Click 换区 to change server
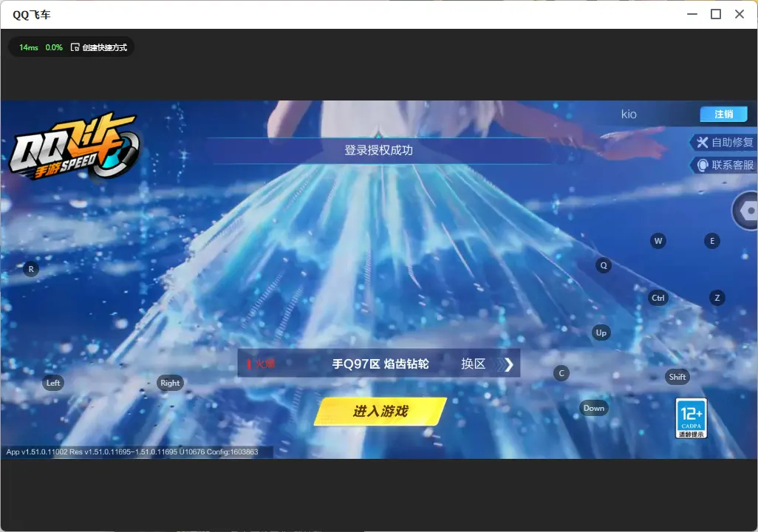Screen dimensions: 758x532 [x=473, y=364]
